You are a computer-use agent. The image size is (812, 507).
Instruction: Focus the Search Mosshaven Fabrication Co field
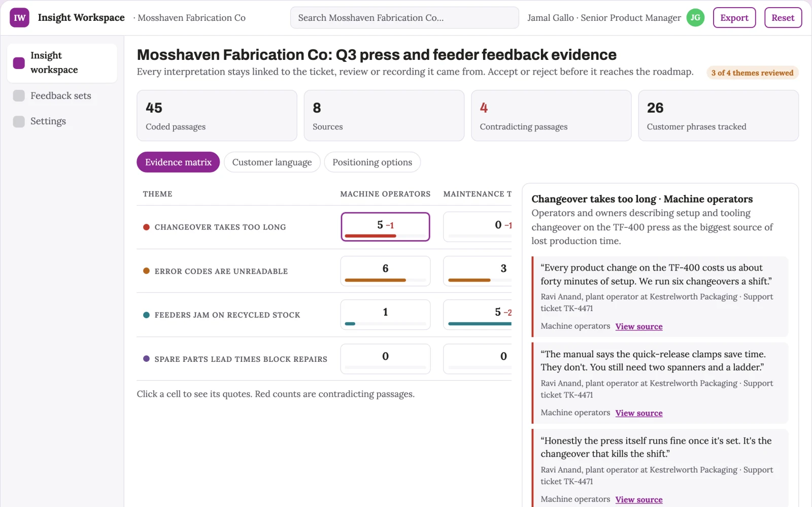click(x=404, y=18)
